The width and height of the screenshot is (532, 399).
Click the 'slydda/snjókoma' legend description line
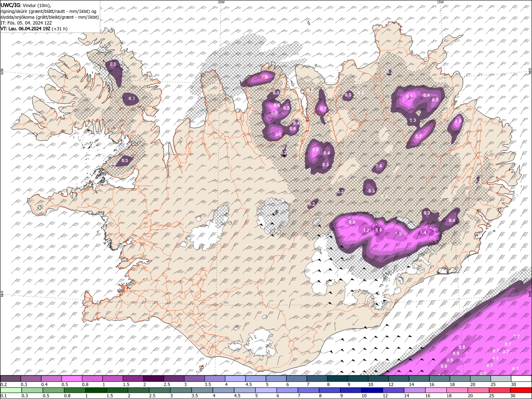(x=49, y=17)
